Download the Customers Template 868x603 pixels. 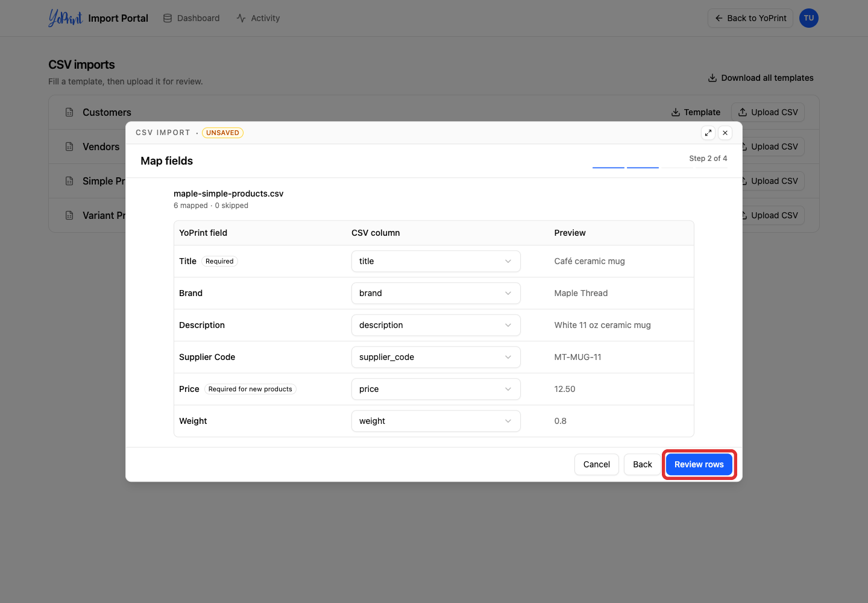[x=696, y=112]
